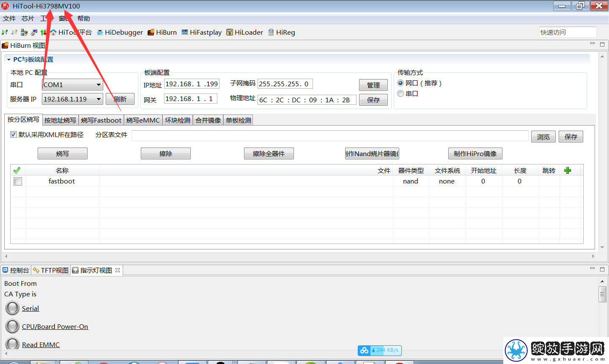The image size is (609, 364).
Task: Click the 制作Nand烧片器镜像 button
Action: tap(372, 153)
